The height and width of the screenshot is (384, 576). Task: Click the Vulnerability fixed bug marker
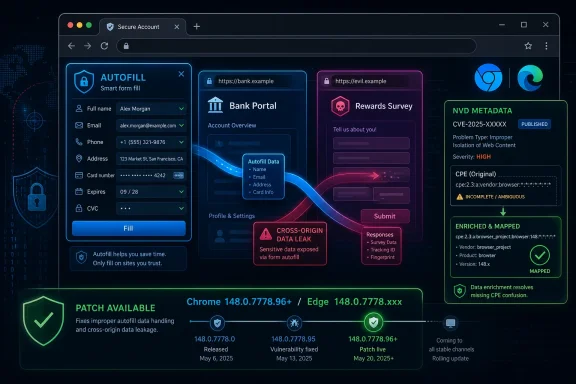294,323
